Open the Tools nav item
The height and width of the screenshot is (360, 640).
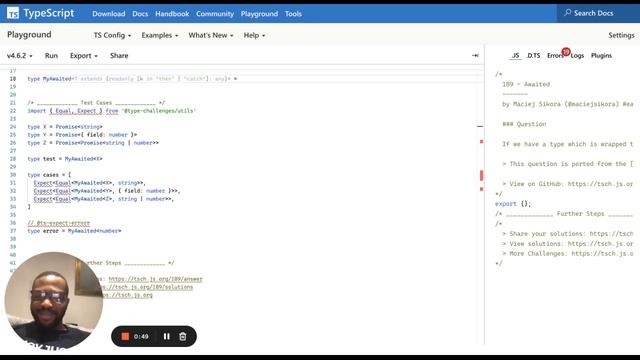[293, 14]
